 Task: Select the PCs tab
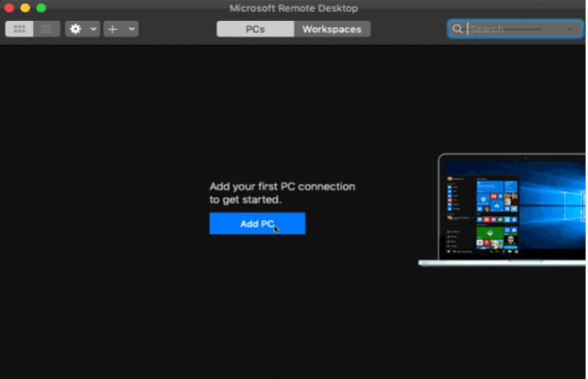pos(256,29)
